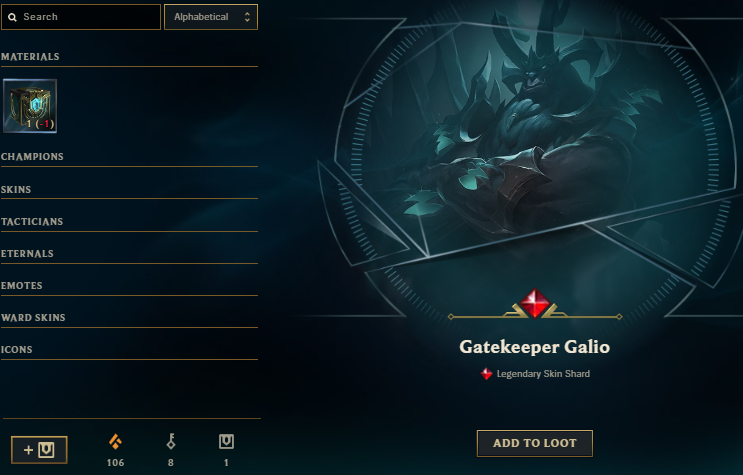This screenshot has height=475, width=743.
Task: Click the Hextech chest count icon
Action: [x=226, y=441]
